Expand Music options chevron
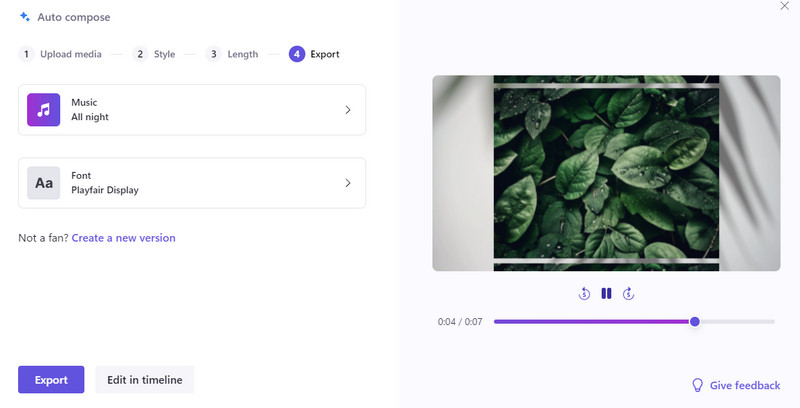Screen dimensions: 800x408 347,110
